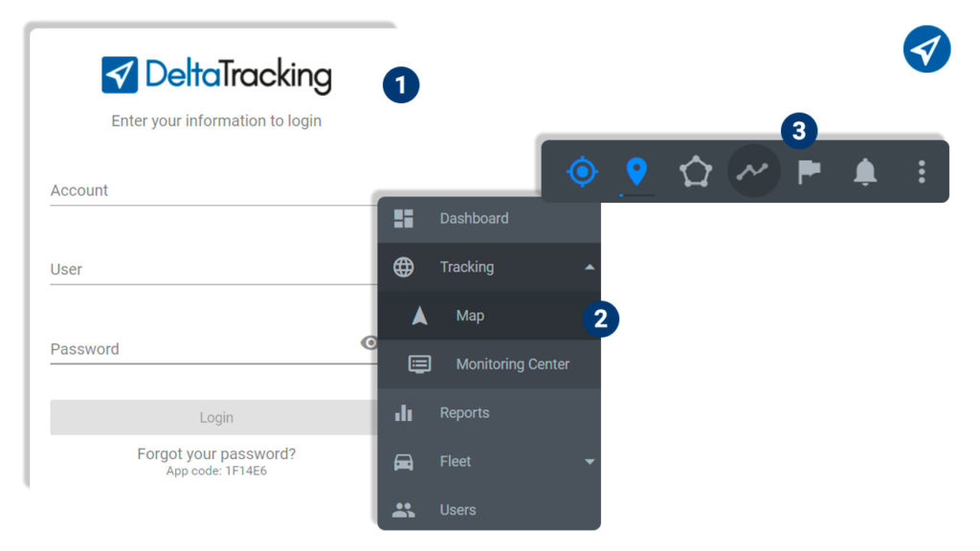Open the notifications bell icon
This screenshot has width=980, height=551.
tap(865, 171)
